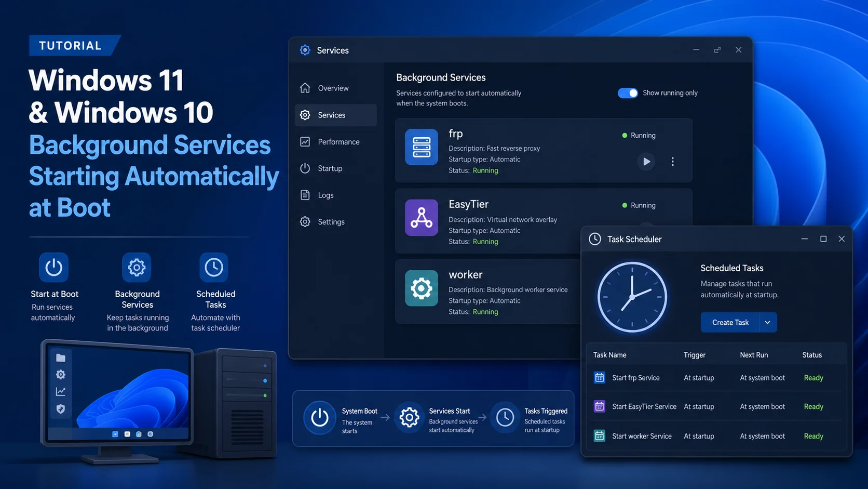Select the frp server rack icon
The image size is (868, 489).
click(422, 147)
